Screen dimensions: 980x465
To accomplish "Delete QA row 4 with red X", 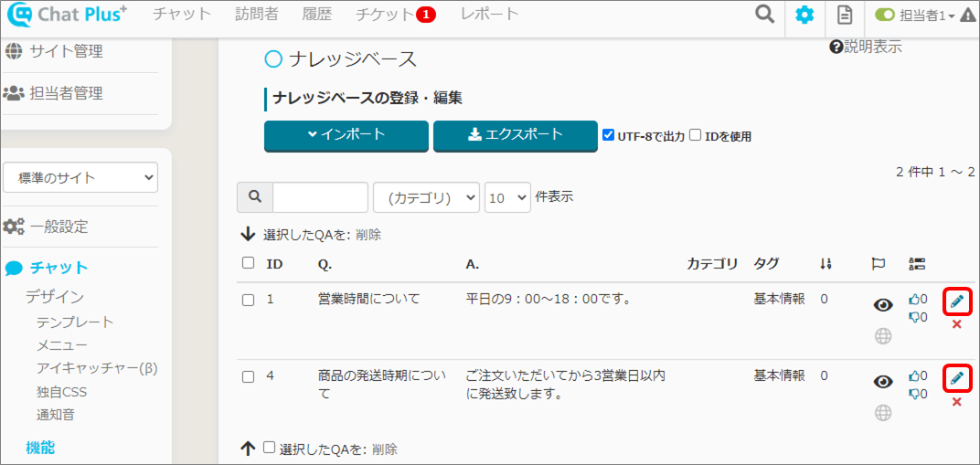I will 956,401.
